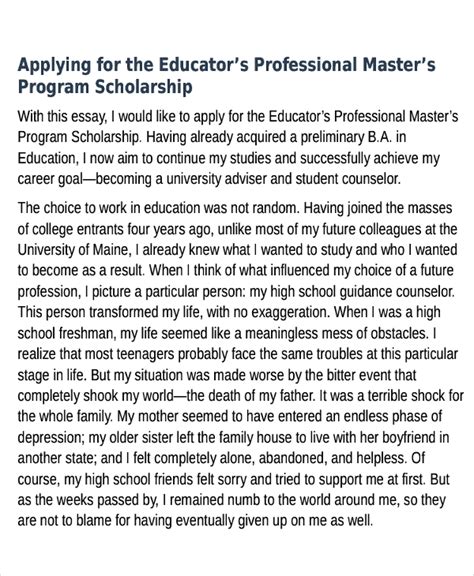Viewport: 474px width, 576px height.
Task: Click the word "Applying" in the heading
Action: [x=54, y=65]
